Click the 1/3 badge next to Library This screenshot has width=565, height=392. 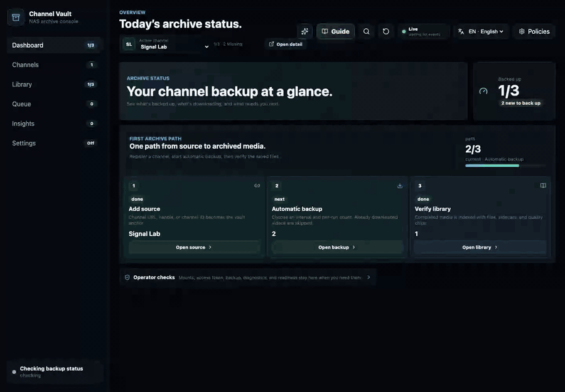click(90, 85)
